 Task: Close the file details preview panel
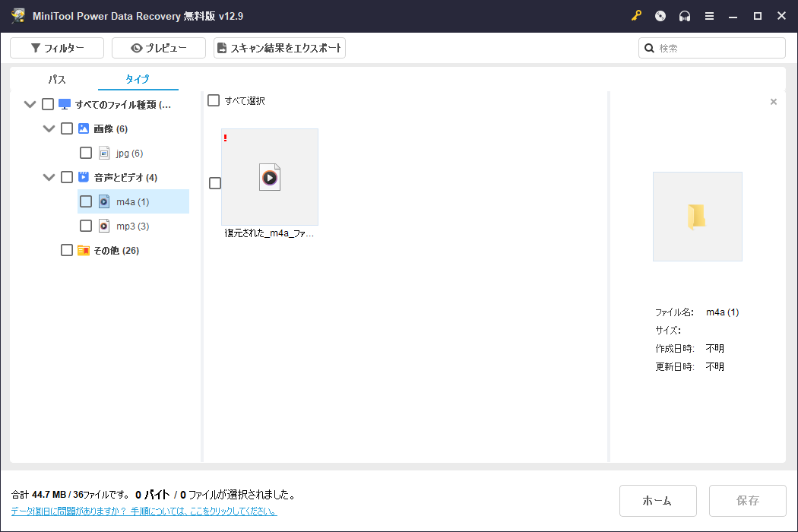coord(774,102)
